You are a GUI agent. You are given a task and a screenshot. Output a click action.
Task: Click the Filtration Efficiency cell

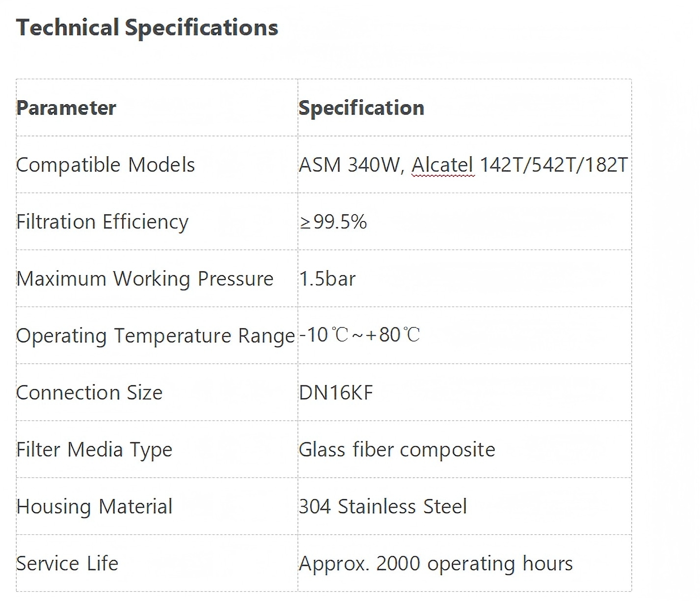pos(102,222)
